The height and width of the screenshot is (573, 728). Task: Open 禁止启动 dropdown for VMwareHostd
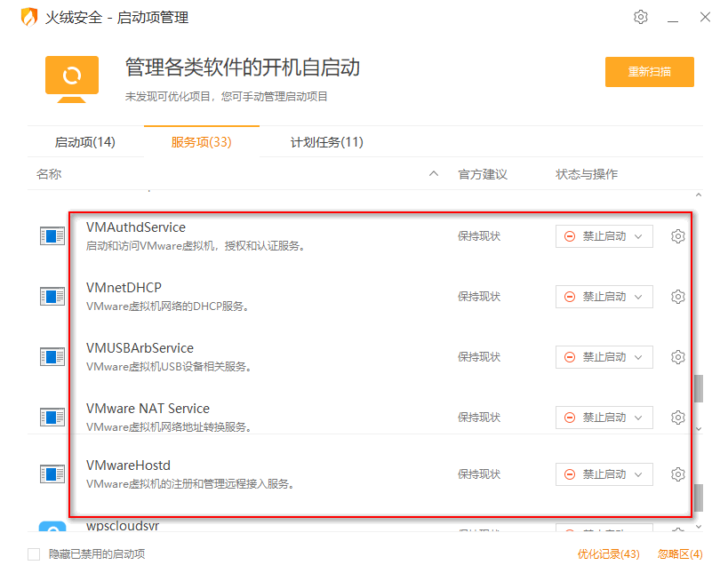pos(604,474)
